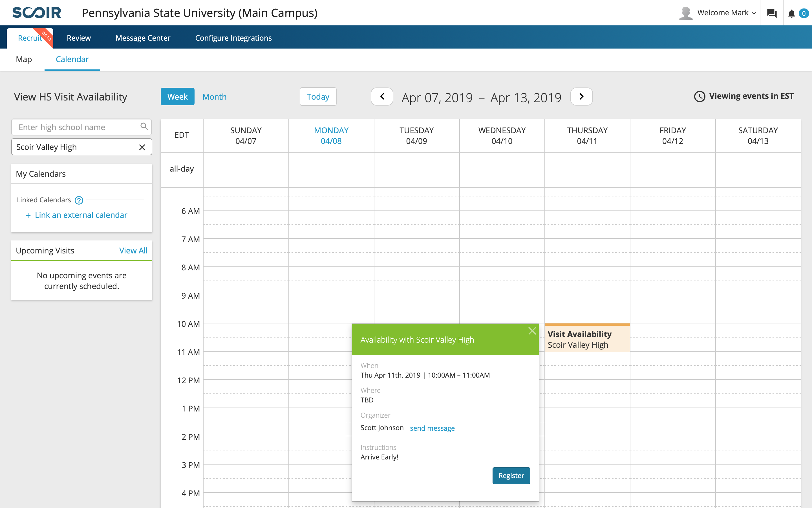The width and height of the screenshot is (812, 508).
Task: Click the Upcoming Visits heading
Action: coord(45,251)
